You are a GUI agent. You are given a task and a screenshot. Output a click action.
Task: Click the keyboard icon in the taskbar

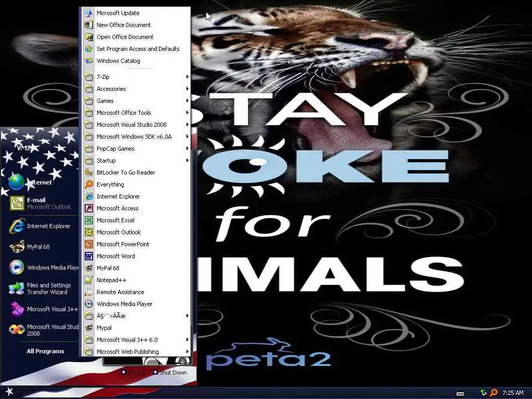click(460, 394)
